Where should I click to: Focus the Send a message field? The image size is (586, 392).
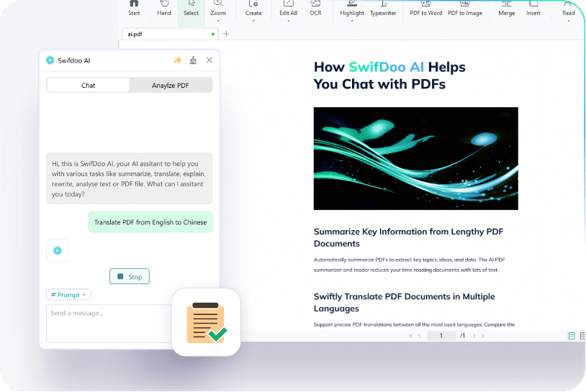[109, 323]
